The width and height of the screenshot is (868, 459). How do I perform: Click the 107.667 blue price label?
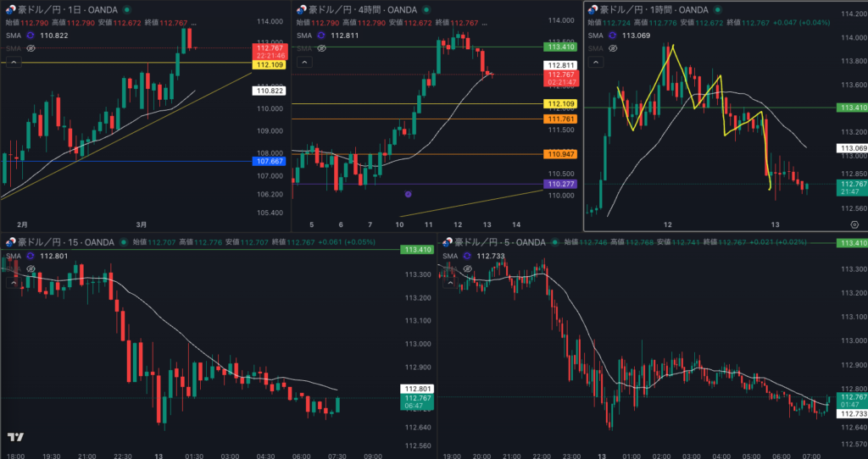coord(270,161)
